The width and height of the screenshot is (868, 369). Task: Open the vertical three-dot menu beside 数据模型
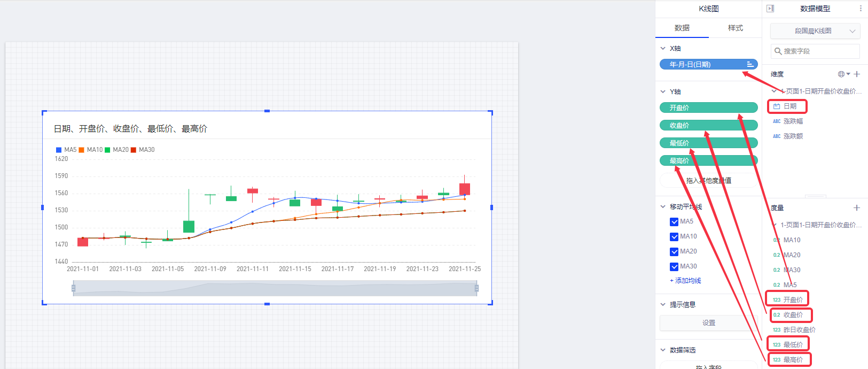click(860, 9)
